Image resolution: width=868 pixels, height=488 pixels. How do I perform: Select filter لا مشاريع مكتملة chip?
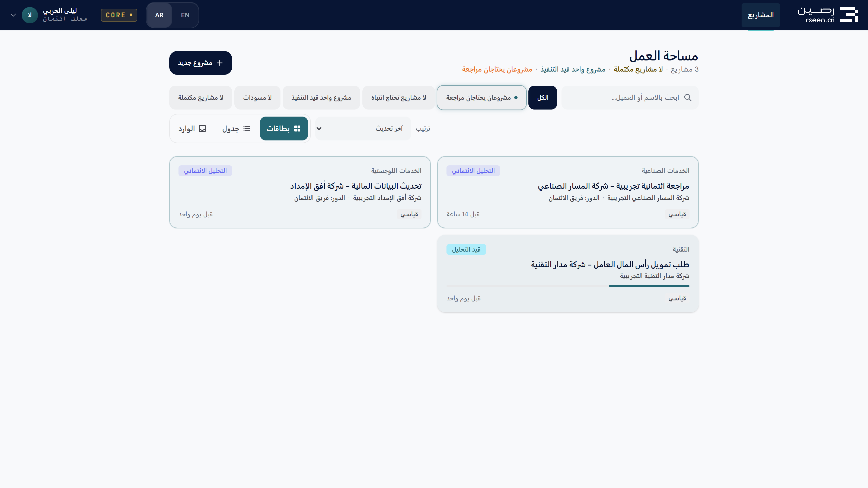[200, 98]
